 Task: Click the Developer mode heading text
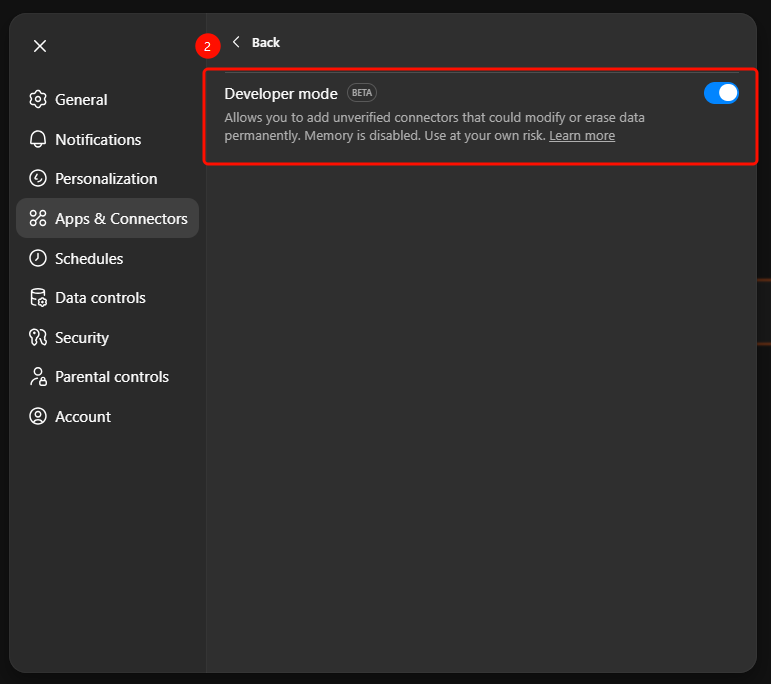[x=281, y=93]
